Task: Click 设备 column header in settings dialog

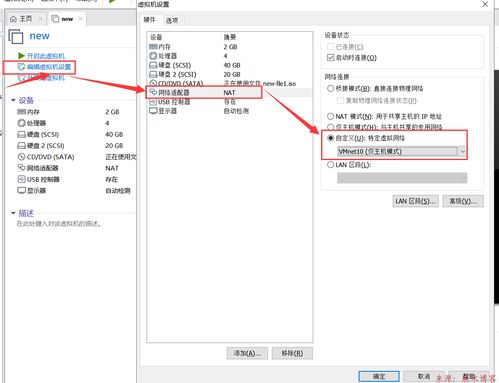Action: (x=156, y=37)
